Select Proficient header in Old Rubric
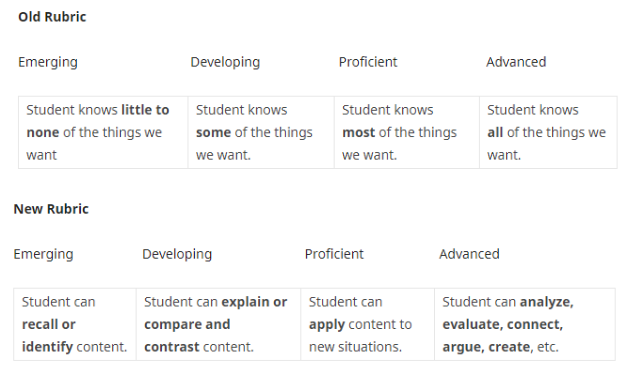 (368, 62)
